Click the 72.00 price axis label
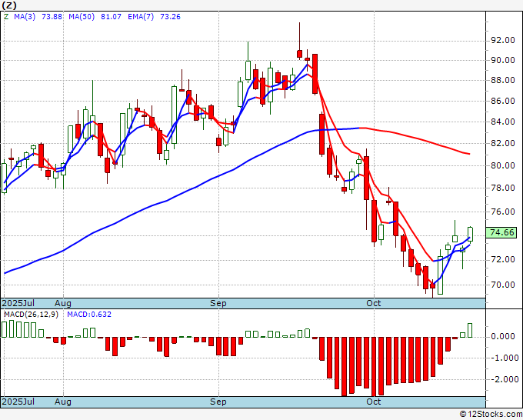This screenshot has height=420, width=523. pyautogui.click(x=502, y=260)
